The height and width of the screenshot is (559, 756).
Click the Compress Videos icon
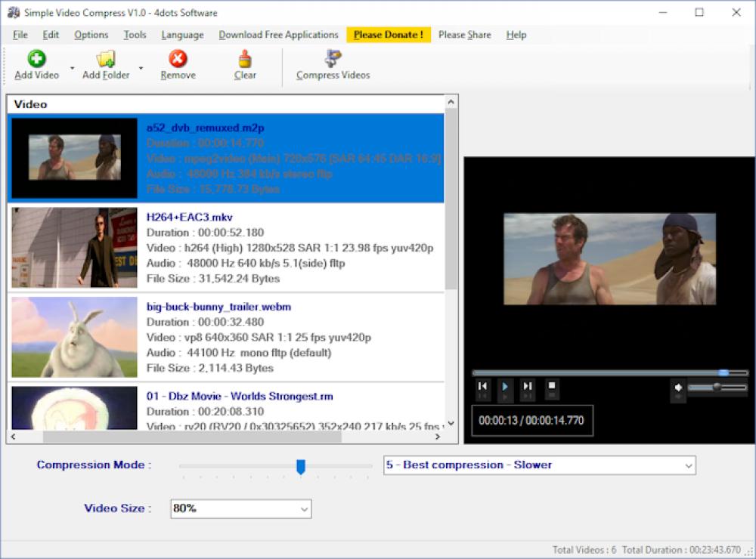click(333, 60)
